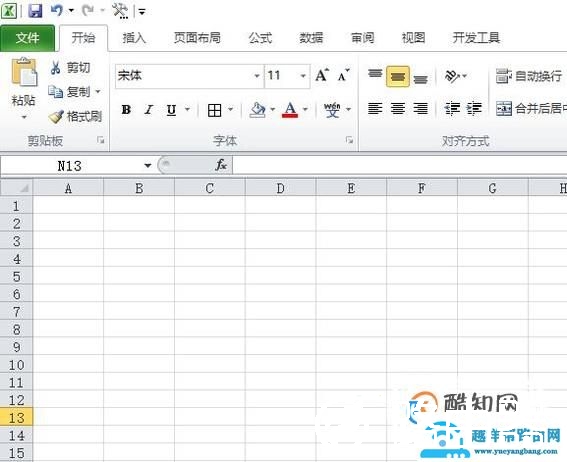Click the insert function fx icon
Image resolution: width=567 pixels, height=462 pixels.
(221, 165)
